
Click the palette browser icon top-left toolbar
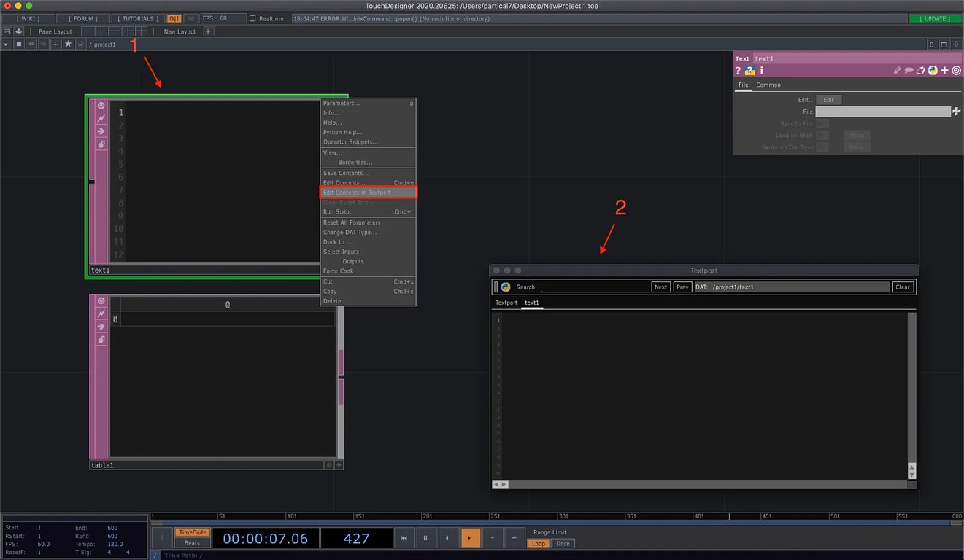point(7,31)
